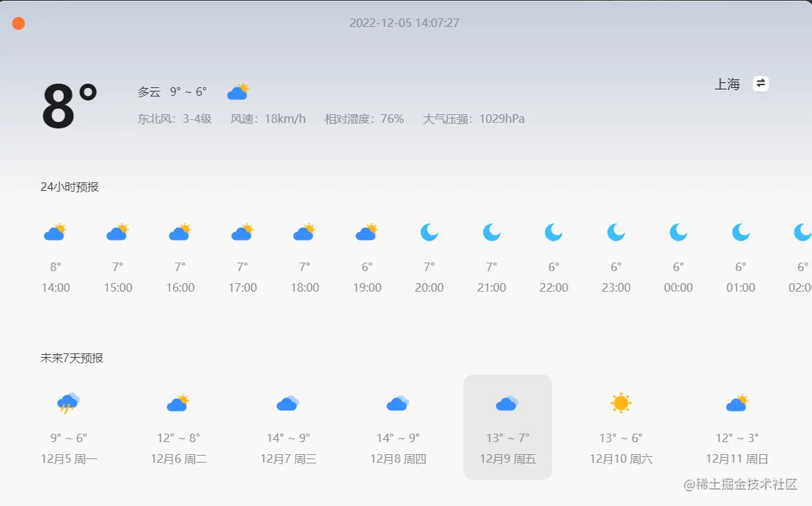This screenshot has width=812, height=506.
Task: Click the 19:00 hour label
Action: [x=367, y=287]
